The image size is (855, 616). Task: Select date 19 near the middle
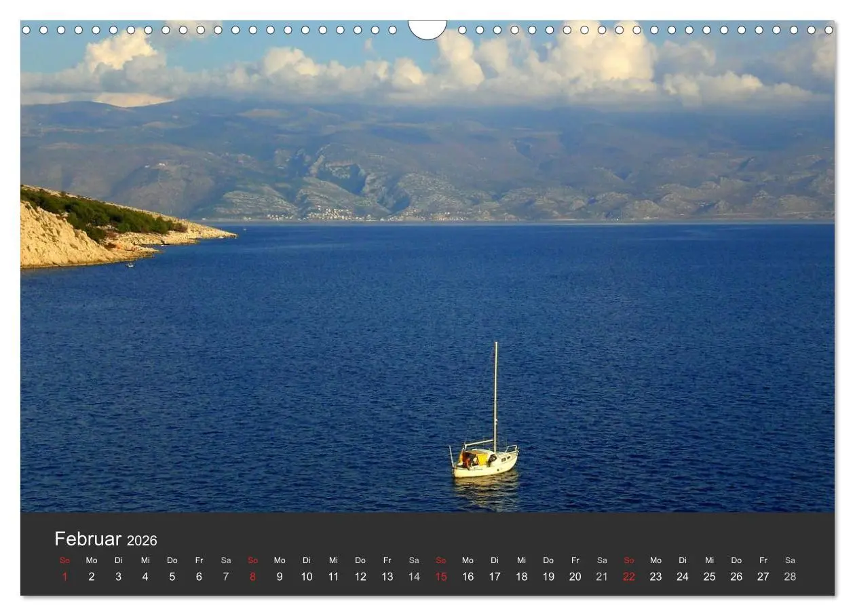[548, 576]
